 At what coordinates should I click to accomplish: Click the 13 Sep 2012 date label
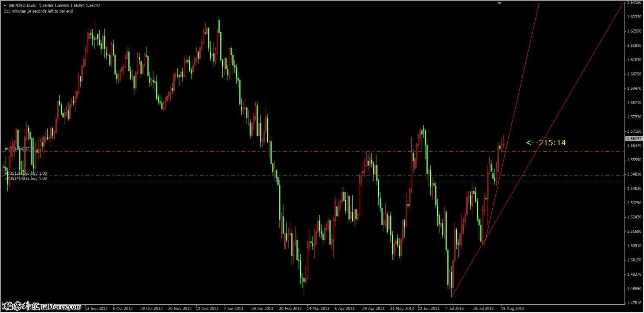tap(96, 309)
